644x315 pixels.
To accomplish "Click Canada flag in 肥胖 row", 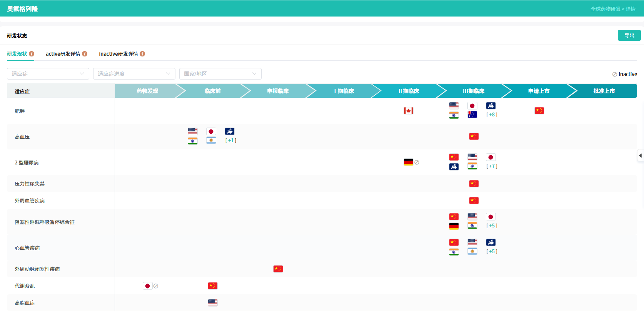I will (409, 111).
